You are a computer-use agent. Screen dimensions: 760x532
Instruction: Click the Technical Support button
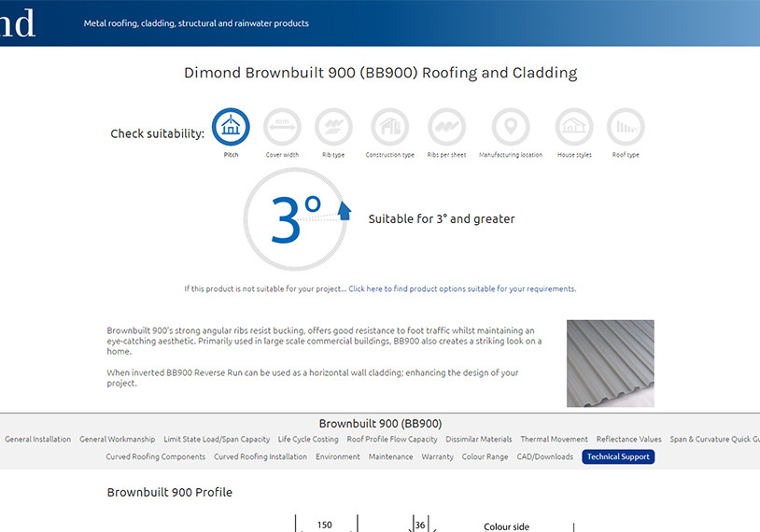pyautogui.click(x=618, y=456)
